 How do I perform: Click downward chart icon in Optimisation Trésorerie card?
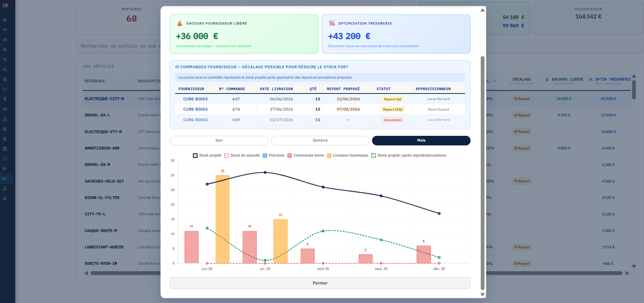(332, 23)
